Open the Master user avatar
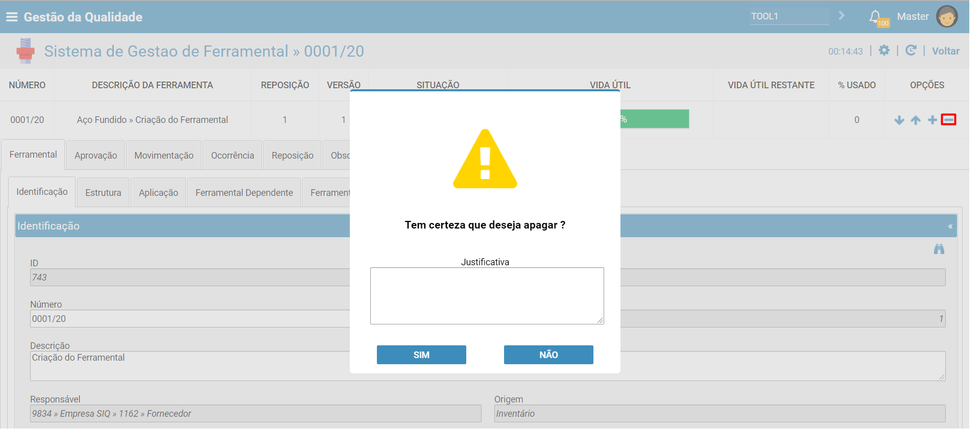980x429 pixels. pos(947,16)
